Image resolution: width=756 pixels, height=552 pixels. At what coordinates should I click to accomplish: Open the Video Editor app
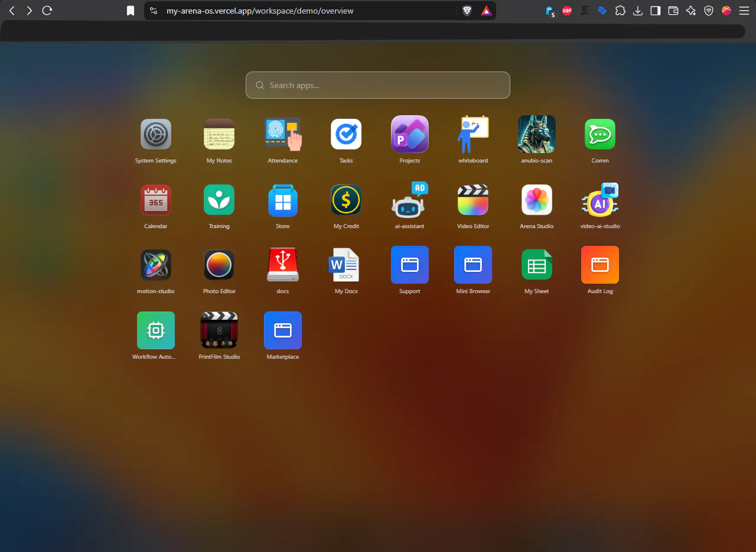click(x=473, y=200)
